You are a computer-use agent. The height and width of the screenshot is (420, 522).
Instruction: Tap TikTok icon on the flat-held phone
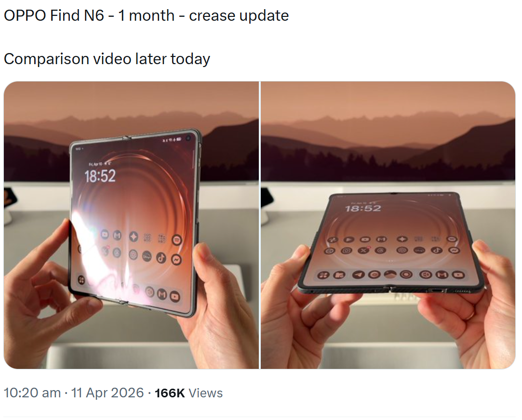tap(437, 250)
